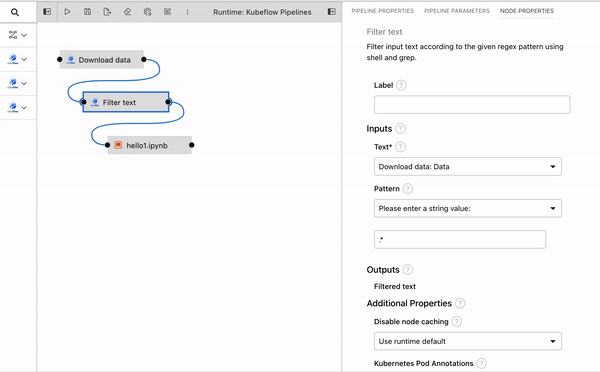Select the hello1.ipynb node

[x=150, y=145]
